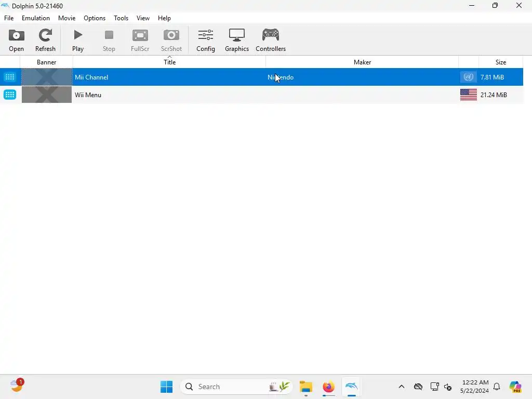The height and width of the screenshot is (399, 532).
Task: Click the Mii Channel region globe icon
Action: (469, 77)
